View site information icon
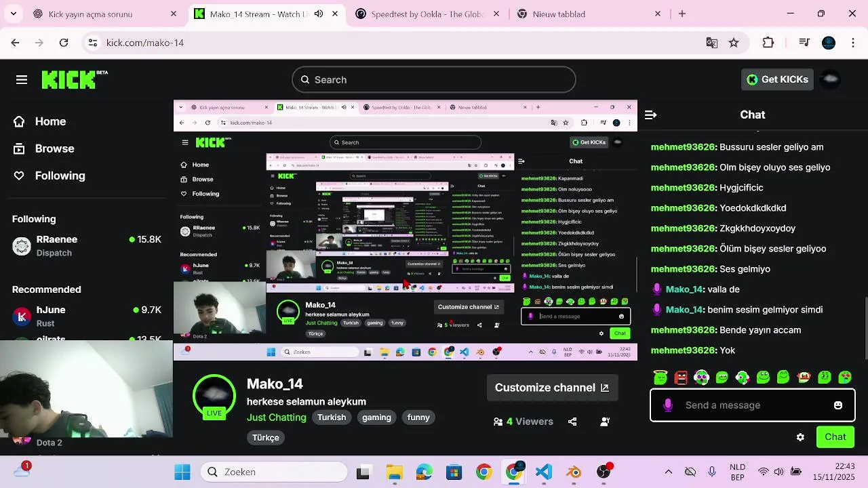Viewport: 868px width, 488px height. coord(93,43)
